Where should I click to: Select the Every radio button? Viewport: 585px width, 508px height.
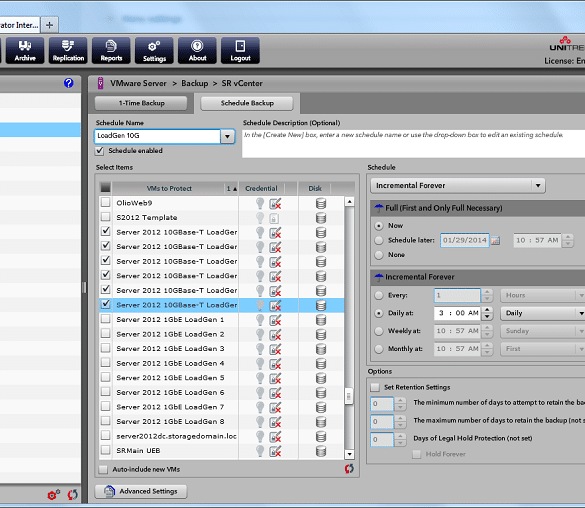click(379, 295)
